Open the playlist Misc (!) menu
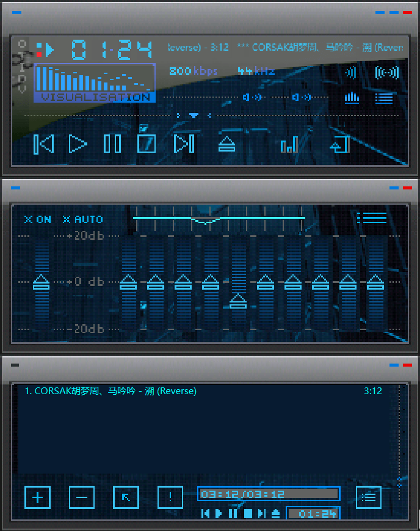This screenshot has width=420, height=531. 170,497
